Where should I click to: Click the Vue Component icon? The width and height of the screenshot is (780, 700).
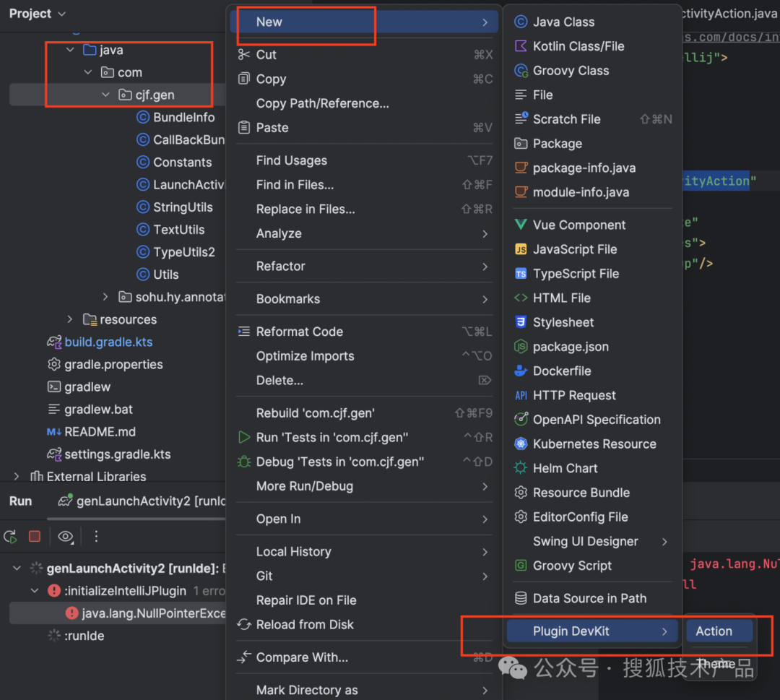(x=521, y=225)
